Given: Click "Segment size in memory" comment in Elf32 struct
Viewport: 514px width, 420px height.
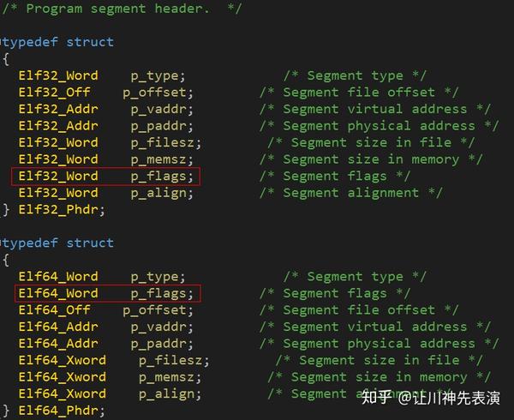Looking at the screenshot, I should 371,159.
